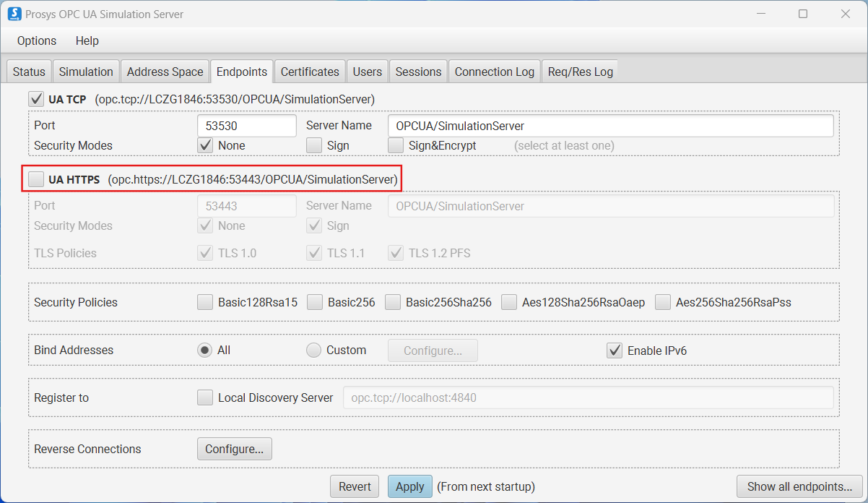Select the Endpoints tab
Viewport: 868px width, 503px height.
click(242, 72)
